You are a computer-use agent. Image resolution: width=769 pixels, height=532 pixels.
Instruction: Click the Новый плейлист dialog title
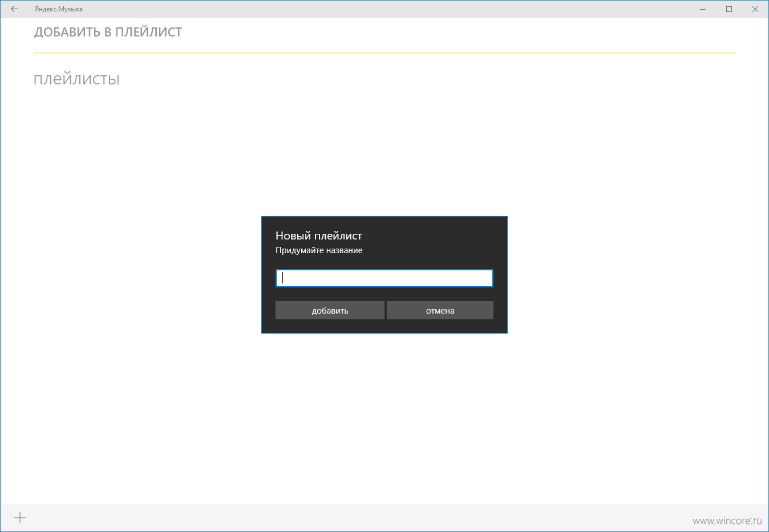319,235
